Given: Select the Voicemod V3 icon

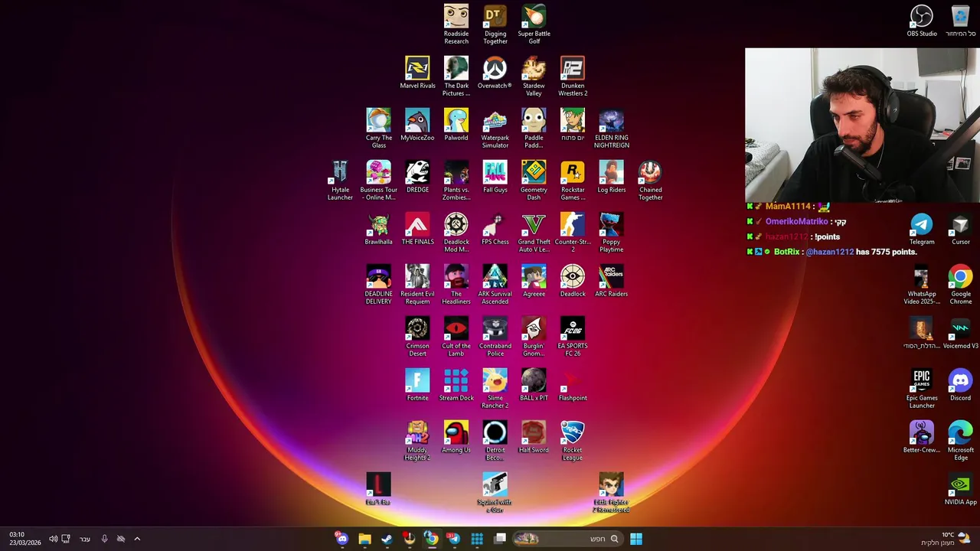Looking at the screenshot, I should 960,333.
